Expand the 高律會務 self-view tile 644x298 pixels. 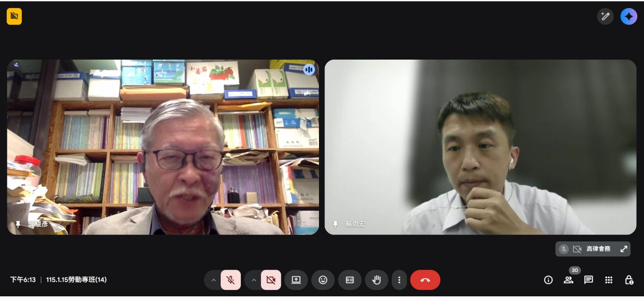[x=624, y=249]
